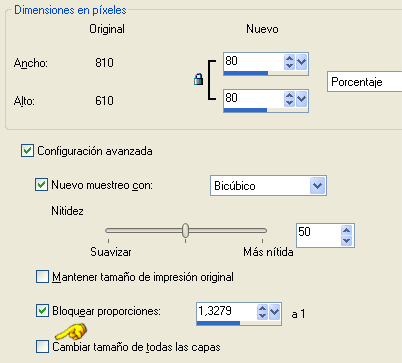Enable Mantener tamaño de impresión original

[x=42, y=277]
